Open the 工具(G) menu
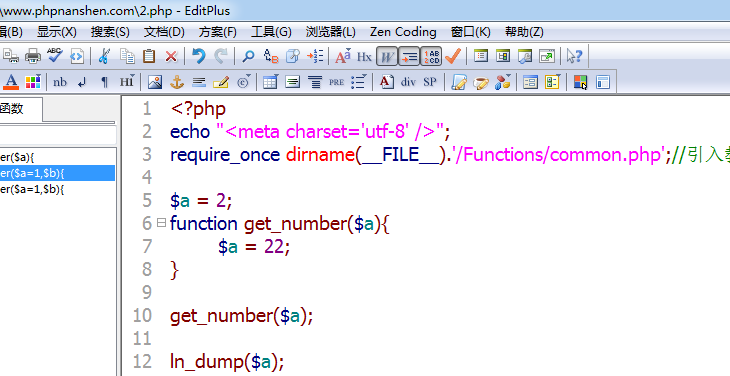 tap(271, 32)
